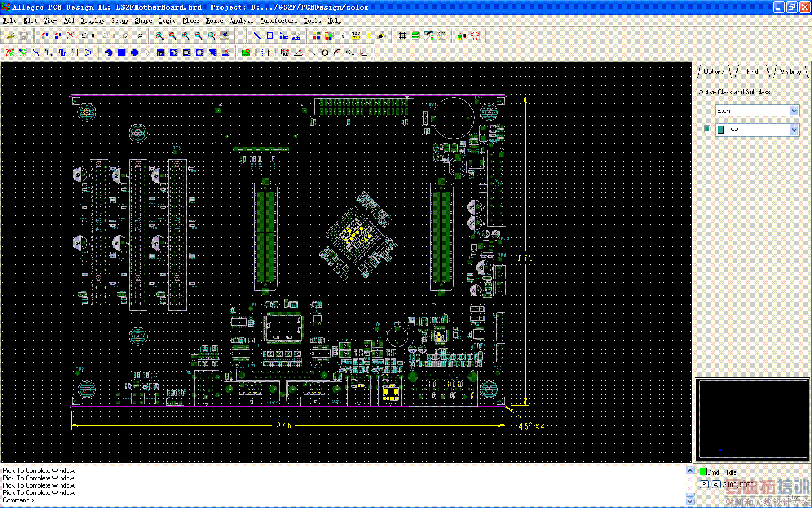Open the Route menu
Screen dimensions: 812x508
coord(214,20)
